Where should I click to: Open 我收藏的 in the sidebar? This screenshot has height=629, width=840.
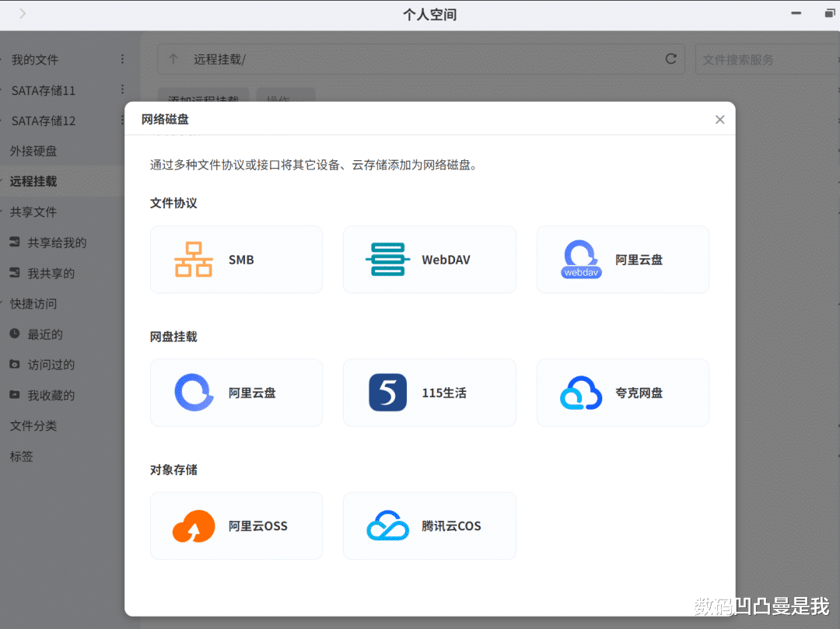pyautogui.click(x=51, y=395)
